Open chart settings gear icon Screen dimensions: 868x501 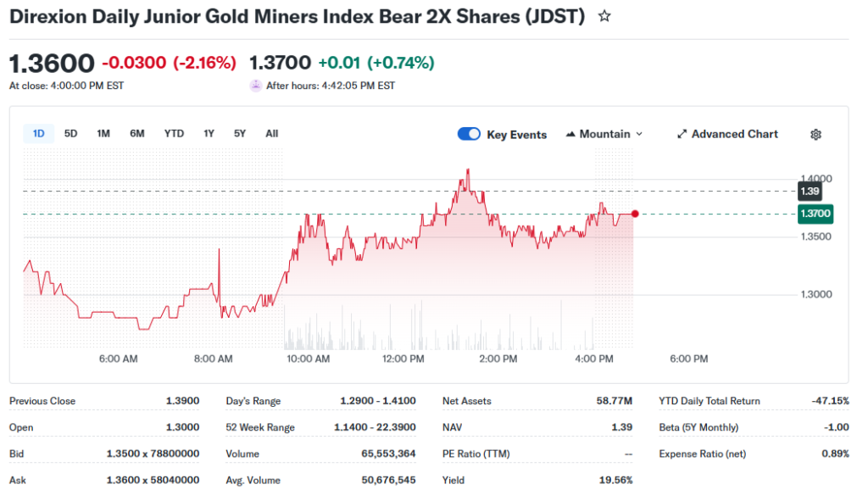[x=815, y=134]
